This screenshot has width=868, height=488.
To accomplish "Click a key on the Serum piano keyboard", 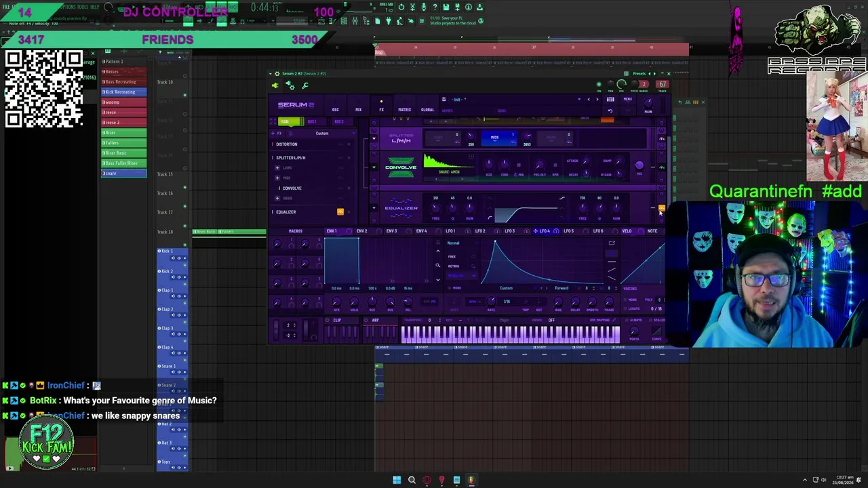I will pyautogui.click(x=510, y=334).
